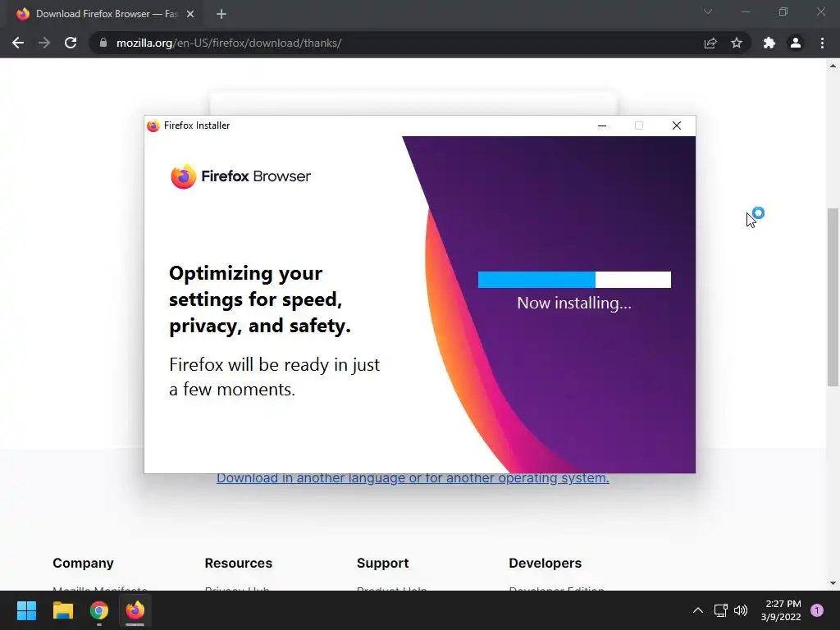The height and width of the screenshot is (630, 840).
Task: Click the Company footer heading
Action: point(83,563)
